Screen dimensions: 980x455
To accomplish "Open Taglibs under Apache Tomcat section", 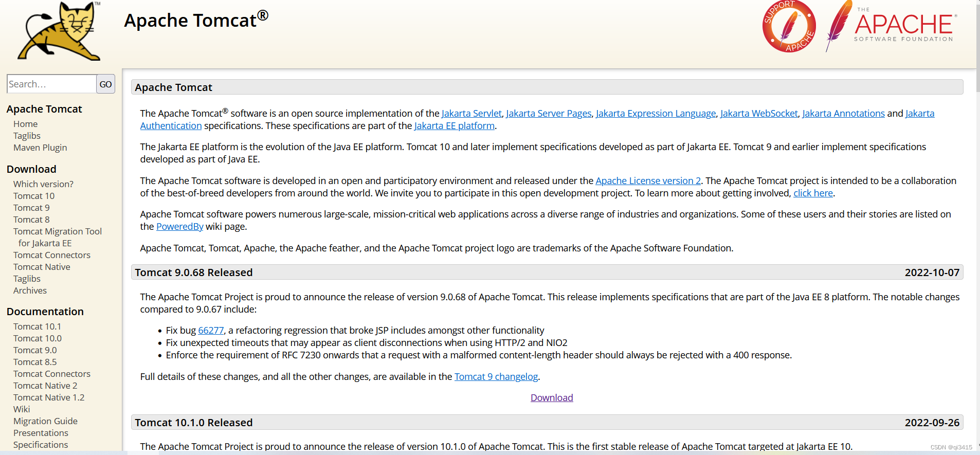I will (27, 136).
